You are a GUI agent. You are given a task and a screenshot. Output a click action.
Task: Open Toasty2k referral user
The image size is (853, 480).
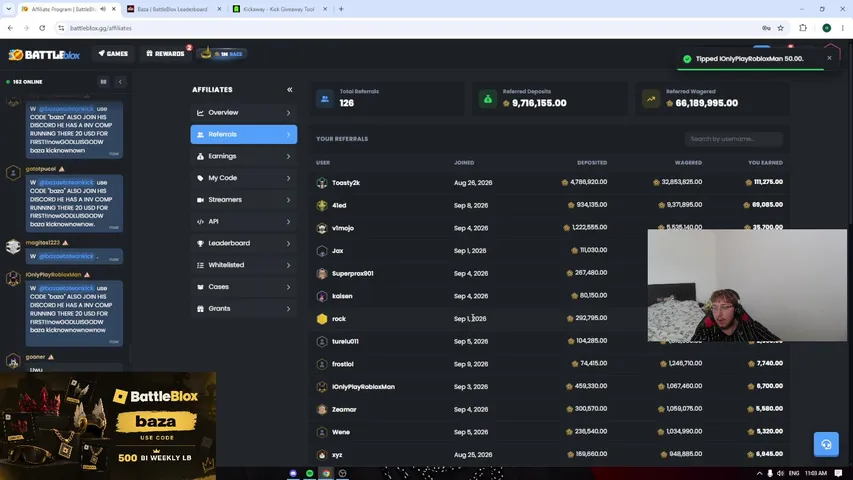[346, 183]
